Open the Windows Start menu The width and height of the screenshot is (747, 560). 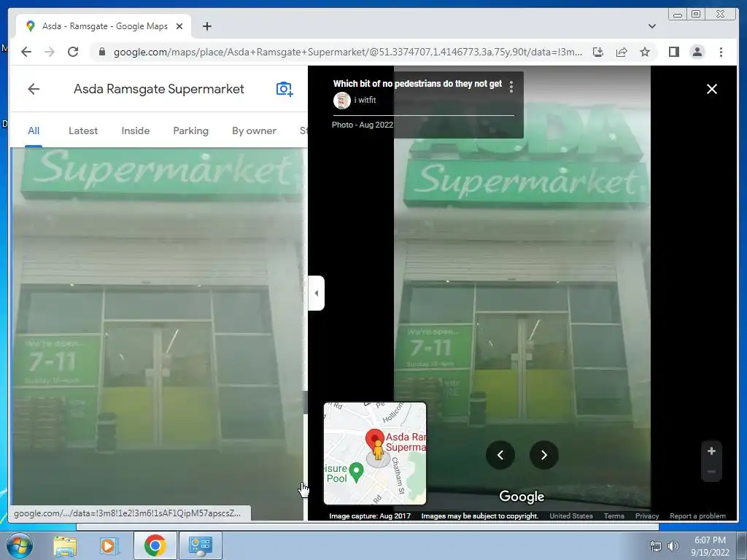click(x=19, y=545)
